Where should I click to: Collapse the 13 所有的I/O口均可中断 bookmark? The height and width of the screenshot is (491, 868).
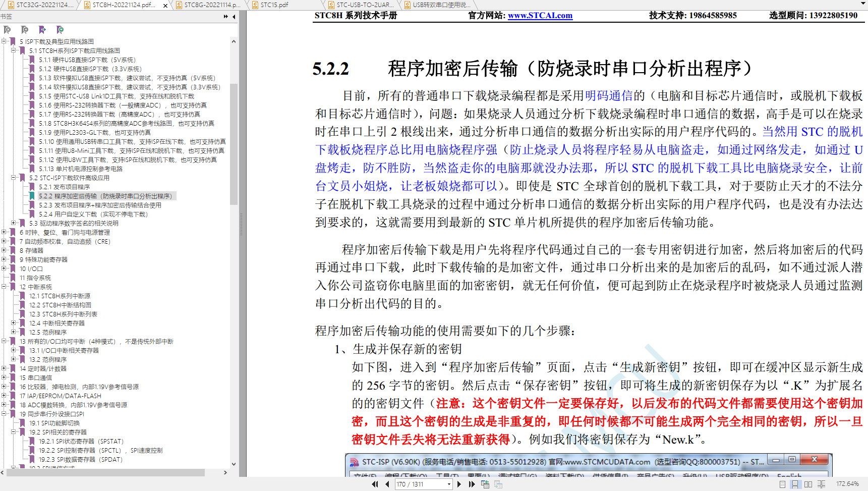tap(4, 341)
